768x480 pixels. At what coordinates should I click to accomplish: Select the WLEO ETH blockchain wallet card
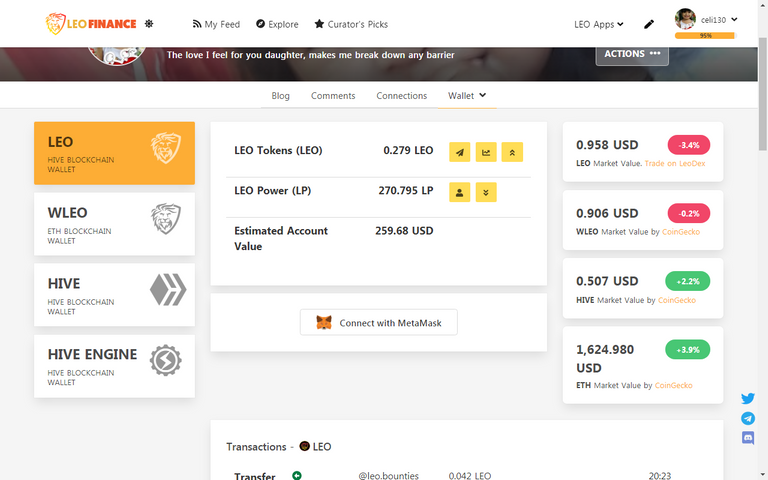click(x=115, y=224)
